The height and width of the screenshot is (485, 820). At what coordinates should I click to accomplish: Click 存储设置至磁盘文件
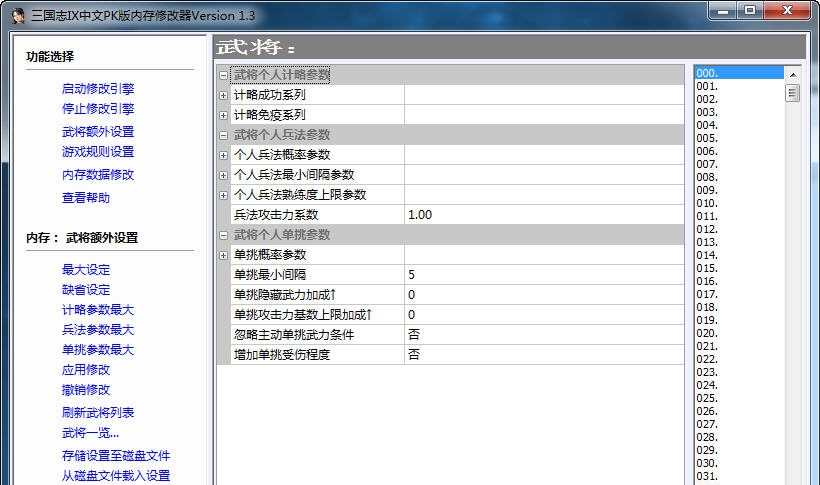(x=116, y=456)
